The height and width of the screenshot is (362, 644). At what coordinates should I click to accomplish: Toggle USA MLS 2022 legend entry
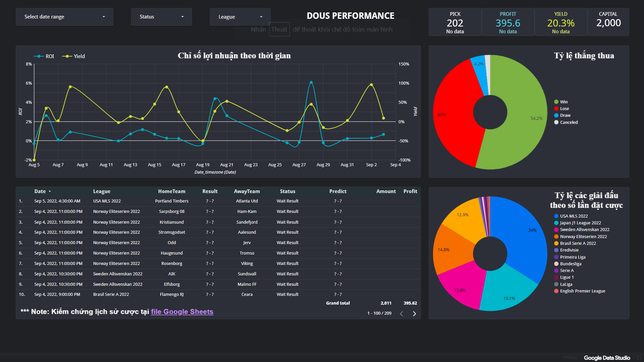click(574, 216)
